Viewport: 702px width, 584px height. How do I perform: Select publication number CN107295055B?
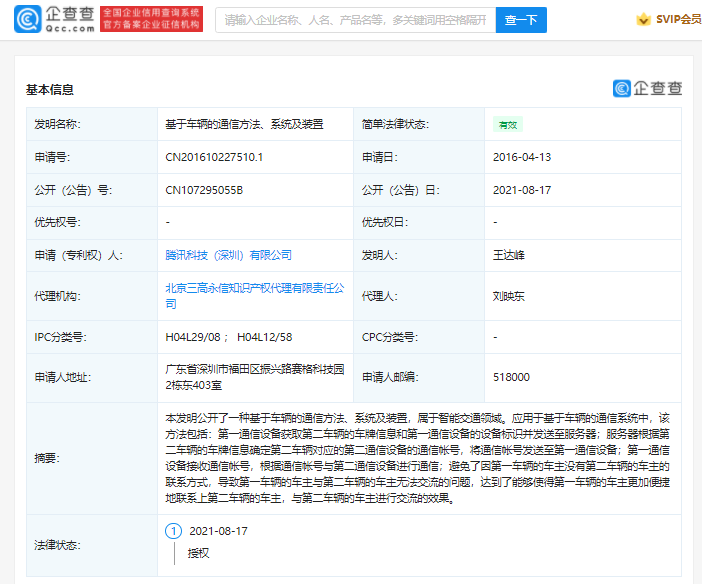tap(204, 190)
